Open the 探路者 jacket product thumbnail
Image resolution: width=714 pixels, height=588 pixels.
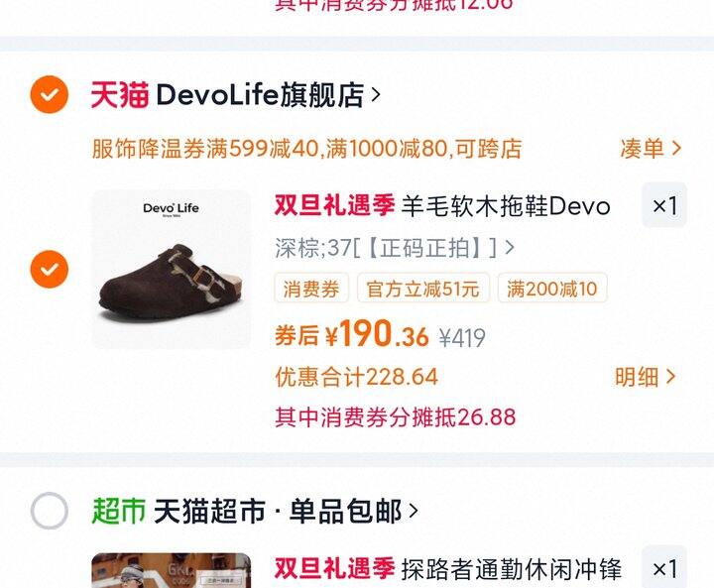(x=172, y=570)
